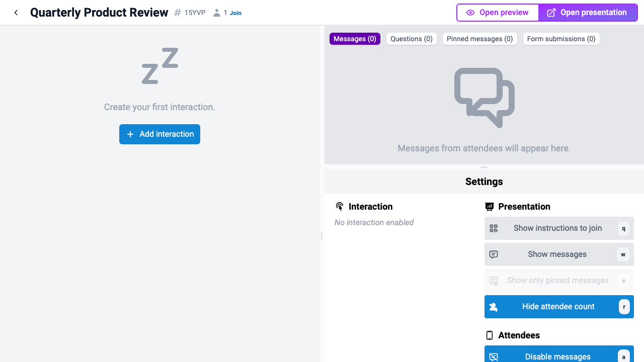Toggle Show instructions to join
Image resolution: width=644 pixels, height=362 pixels.
point(559,228)
